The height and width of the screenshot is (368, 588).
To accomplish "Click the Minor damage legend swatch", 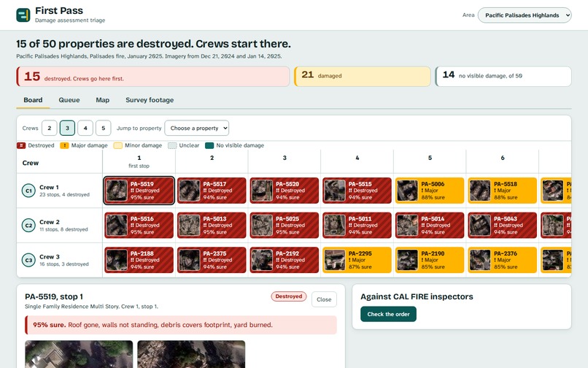I will (x=117, y=146).
